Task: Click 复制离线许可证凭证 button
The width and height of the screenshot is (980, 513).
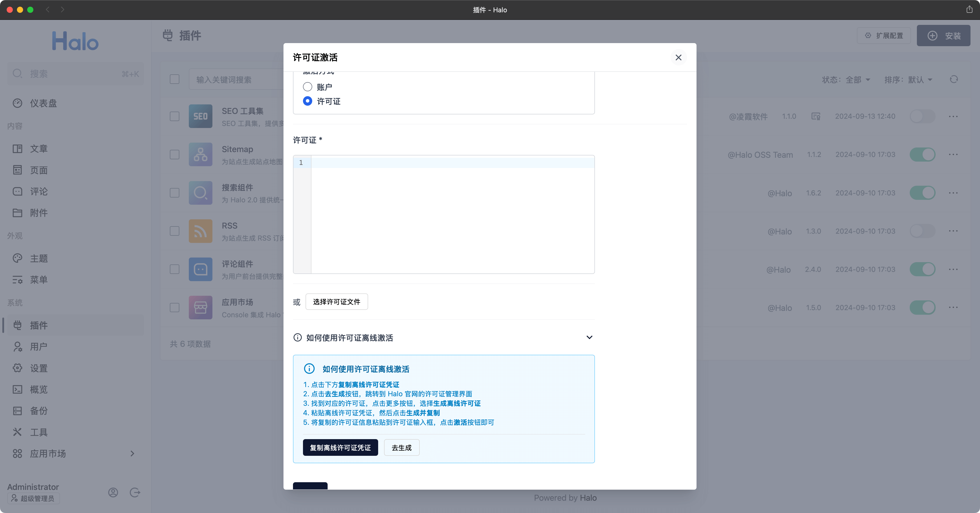Action: click(x=340, y=448)
